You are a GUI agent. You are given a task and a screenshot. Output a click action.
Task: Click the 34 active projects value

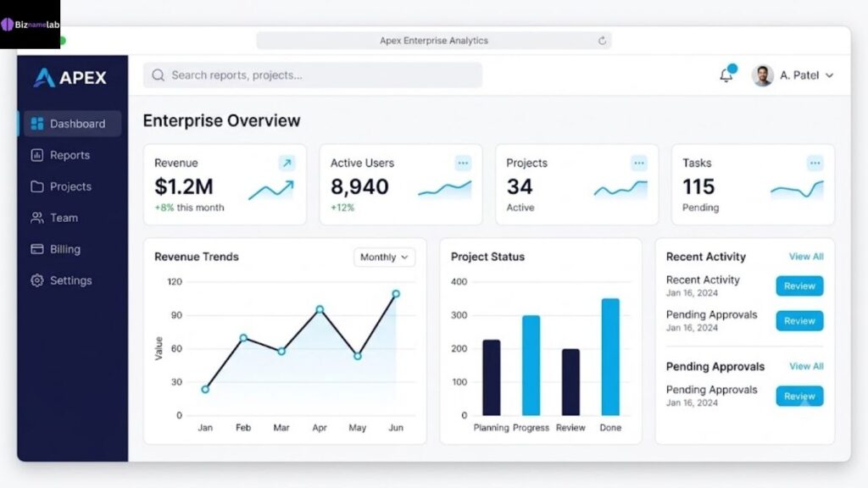point(520,186)
